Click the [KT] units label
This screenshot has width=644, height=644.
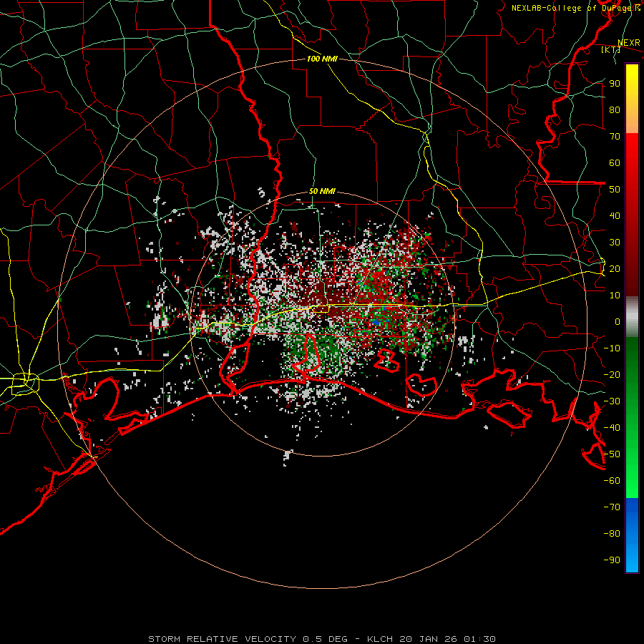point(610,49)
